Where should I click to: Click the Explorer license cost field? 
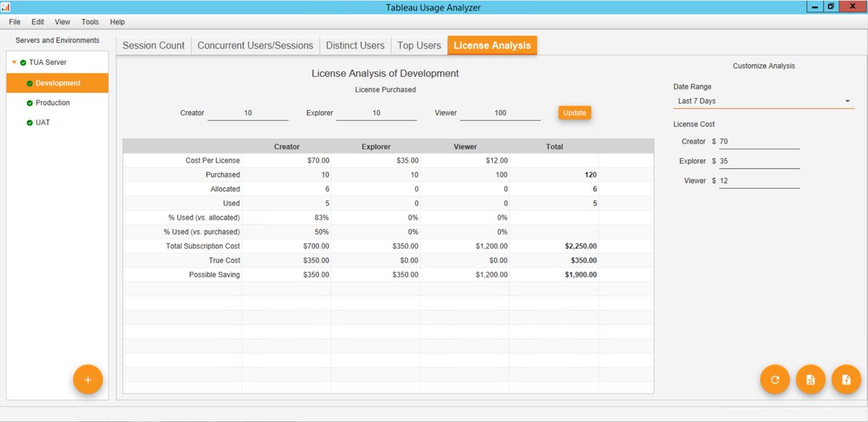pyautogui.click(x=759, y=161)
